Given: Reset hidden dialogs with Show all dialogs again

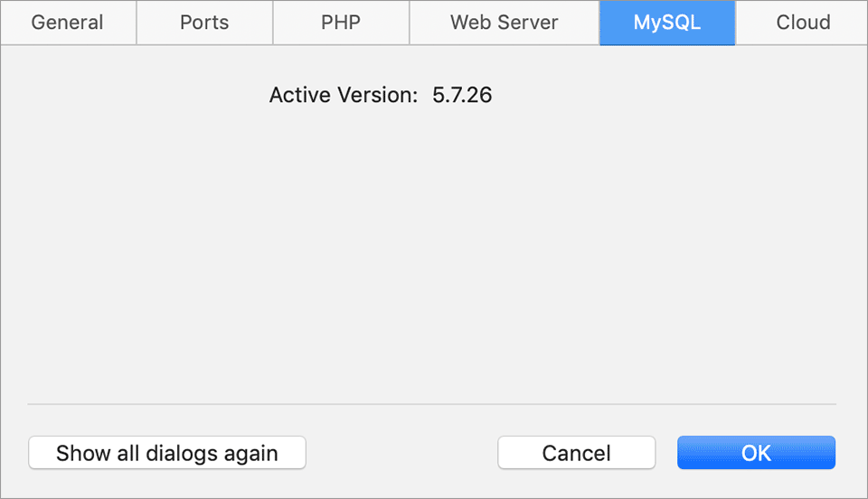Looking at the screenshot, I should pos(167,453).
